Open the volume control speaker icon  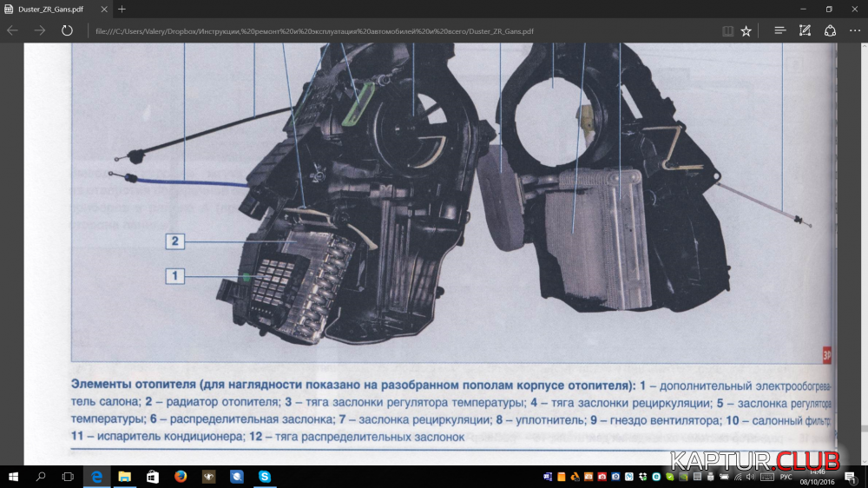(751, 477)
